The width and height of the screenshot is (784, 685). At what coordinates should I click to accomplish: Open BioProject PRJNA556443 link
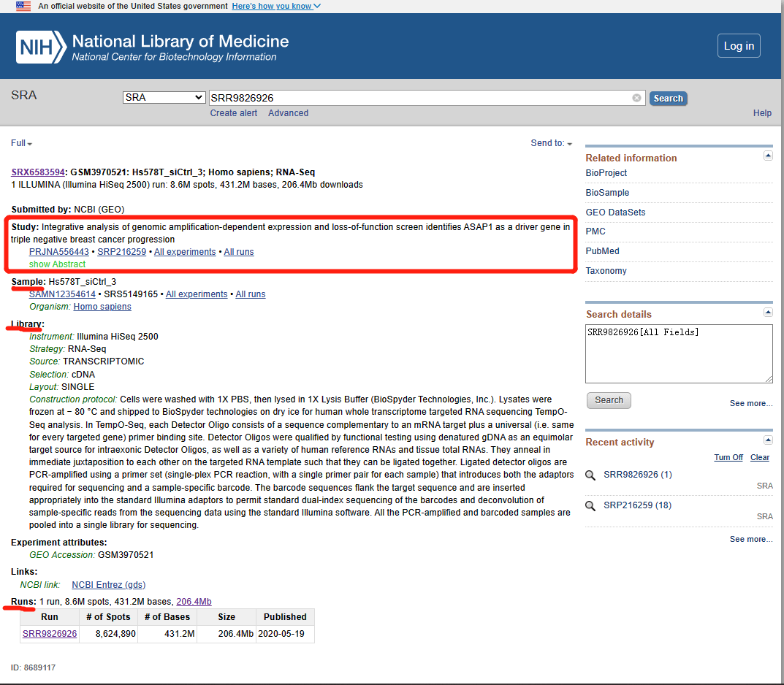[x=59, y=252]
